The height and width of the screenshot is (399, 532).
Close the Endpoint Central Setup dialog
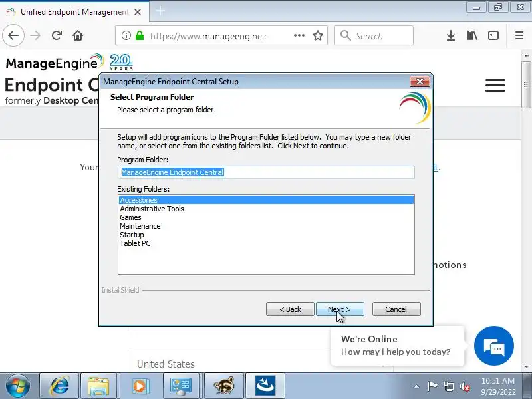[x=420, y=81]
